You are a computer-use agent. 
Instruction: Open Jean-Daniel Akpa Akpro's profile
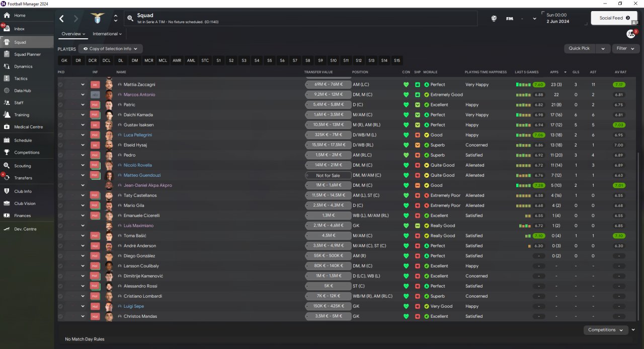click(x=148, y=185)
